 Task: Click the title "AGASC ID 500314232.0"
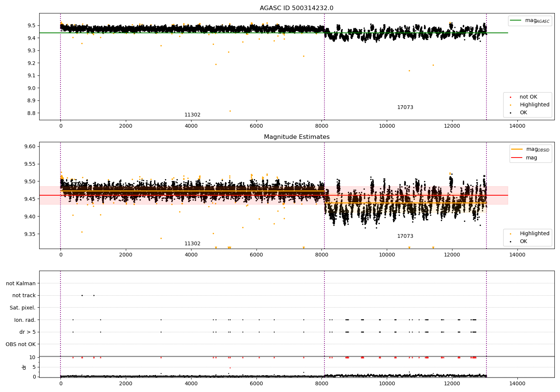point(296,8)
